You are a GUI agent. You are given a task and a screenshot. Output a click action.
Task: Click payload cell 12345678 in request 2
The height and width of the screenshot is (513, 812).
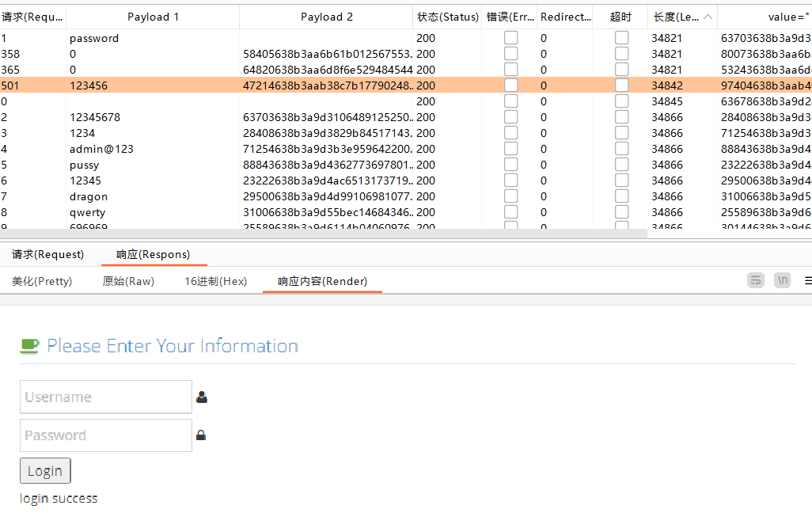[95, 117]
